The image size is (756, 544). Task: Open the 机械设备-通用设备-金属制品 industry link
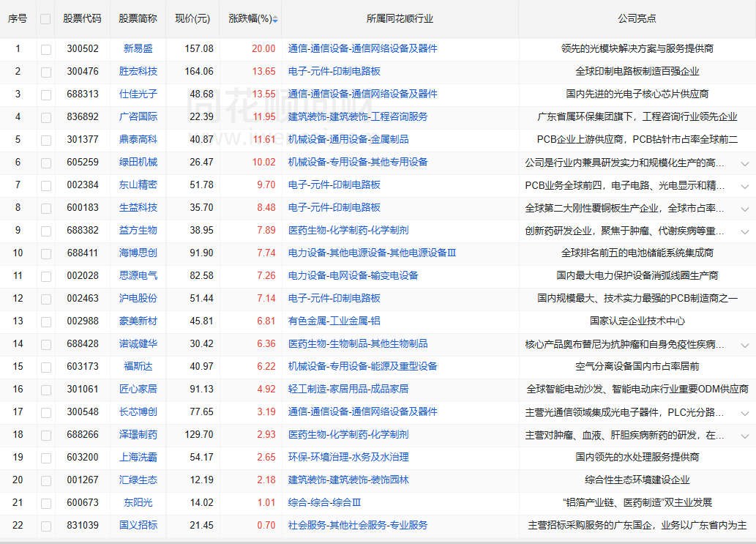tap(348, 139)
